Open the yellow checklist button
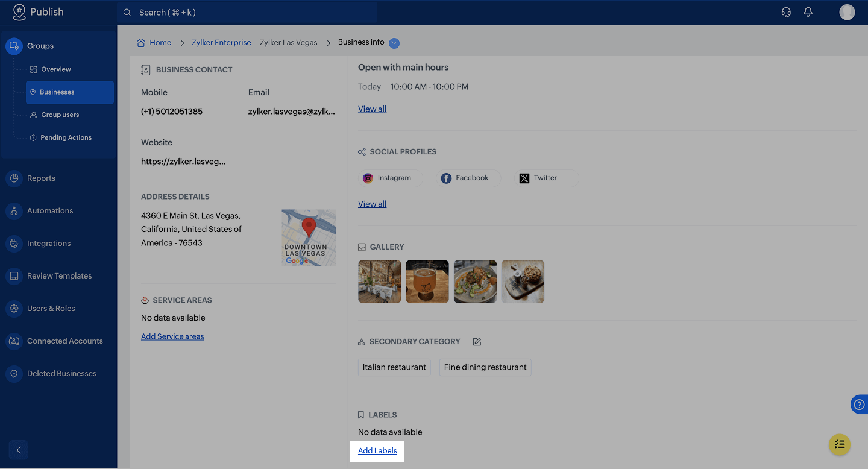The height and width of the screenshot is (469, 868). pyautogui.click(x=840, y=445)
